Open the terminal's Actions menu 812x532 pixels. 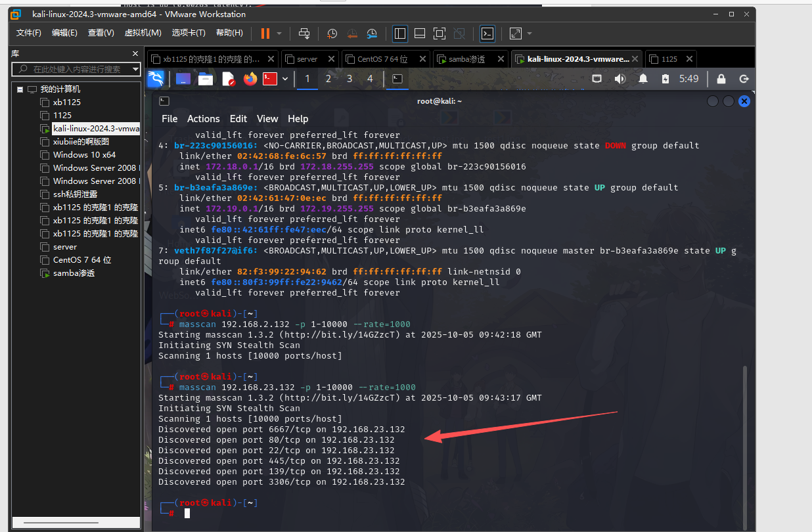click(203, 119)
